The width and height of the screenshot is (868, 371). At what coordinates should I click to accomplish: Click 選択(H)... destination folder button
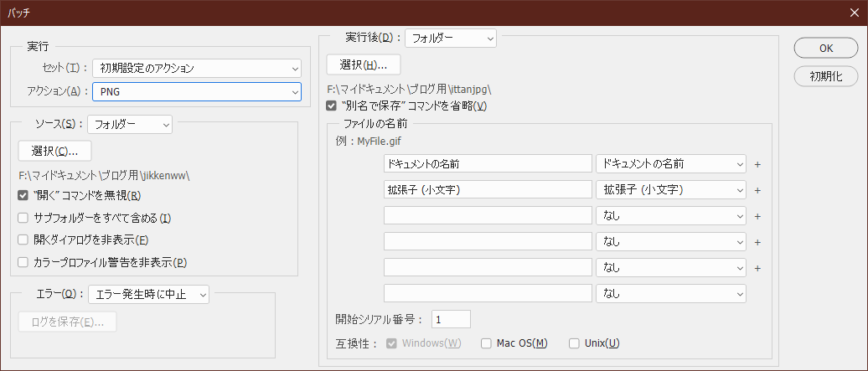coord(363,64)
